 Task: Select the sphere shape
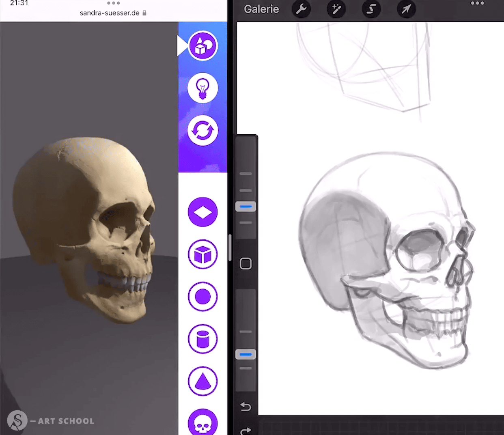coord(203,297)
